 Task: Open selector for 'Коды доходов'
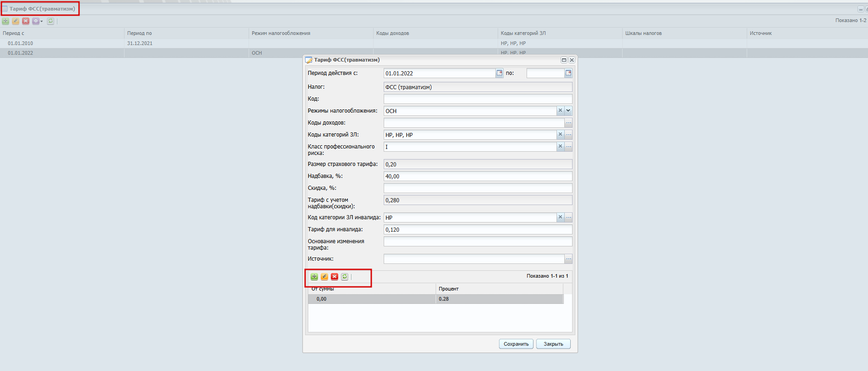click(568, 123)
